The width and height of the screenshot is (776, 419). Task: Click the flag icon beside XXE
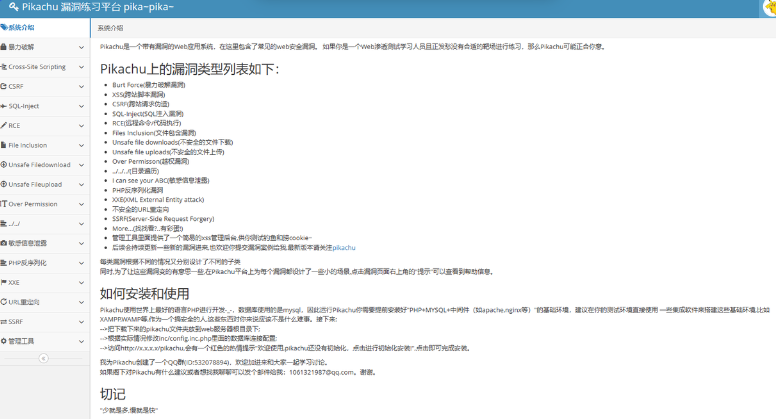click(5, 282)
